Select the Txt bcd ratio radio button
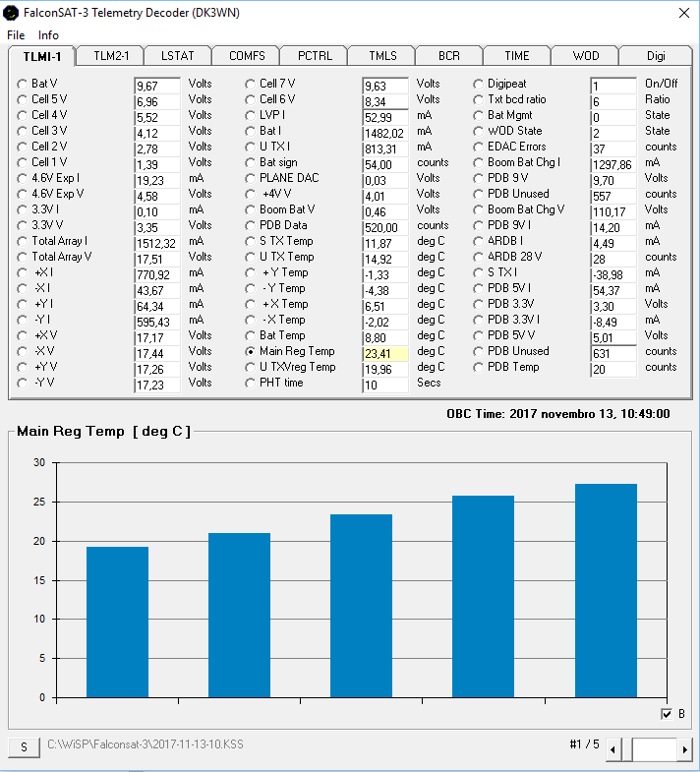Image resolution: width=700 pixels, height=772 pixels. pos(478,100)
